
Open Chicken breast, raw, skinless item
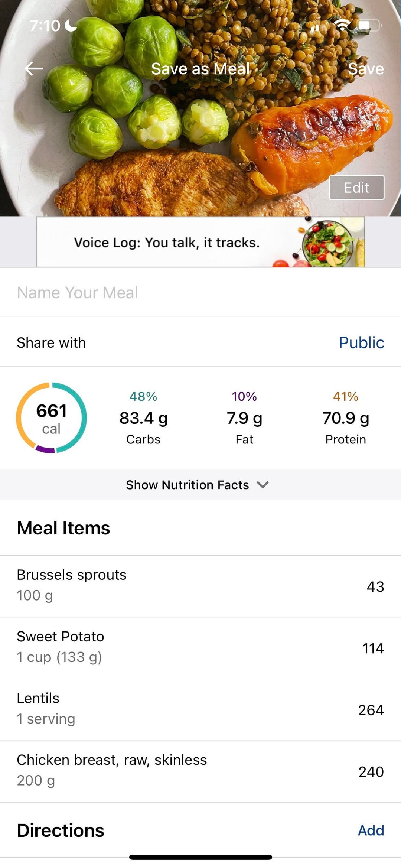(200, 771)
